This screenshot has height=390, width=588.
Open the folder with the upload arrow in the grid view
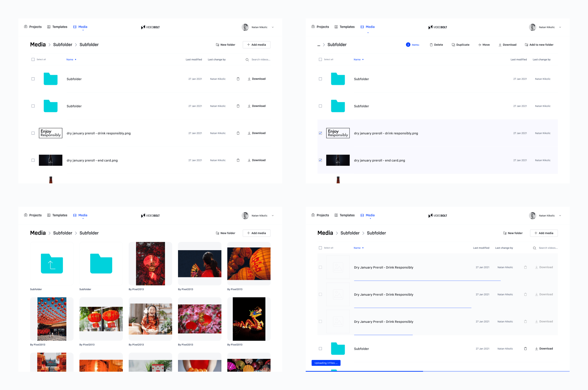pyautogui.click(x=52, y=263)
